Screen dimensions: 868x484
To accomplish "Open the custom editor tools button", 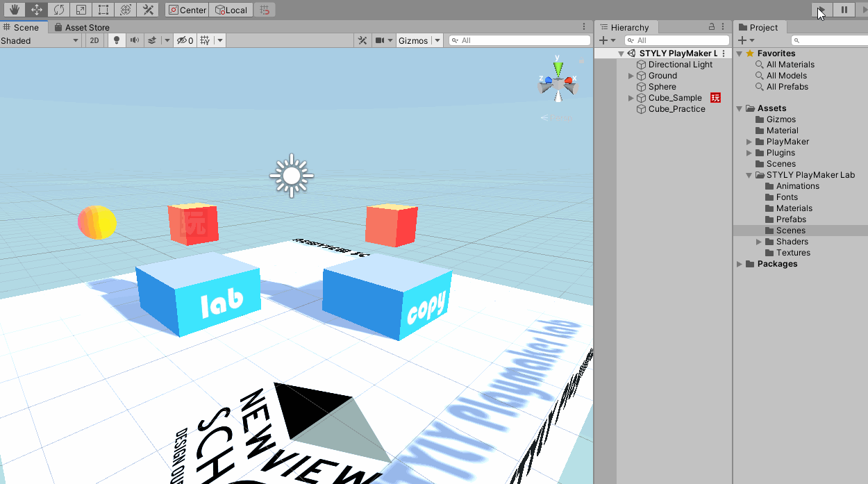I will pyautogui.click(x=148, y=10).
